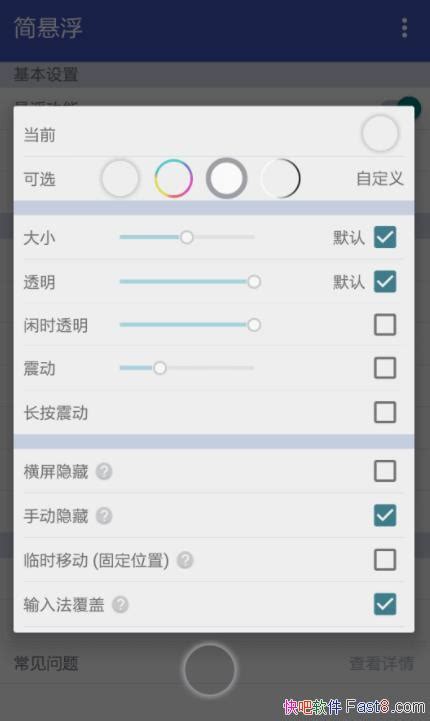Pick the gray ring float button style
Image resolution: width=430 pixels, height=721 pixels.
click(x=226, y=178)
